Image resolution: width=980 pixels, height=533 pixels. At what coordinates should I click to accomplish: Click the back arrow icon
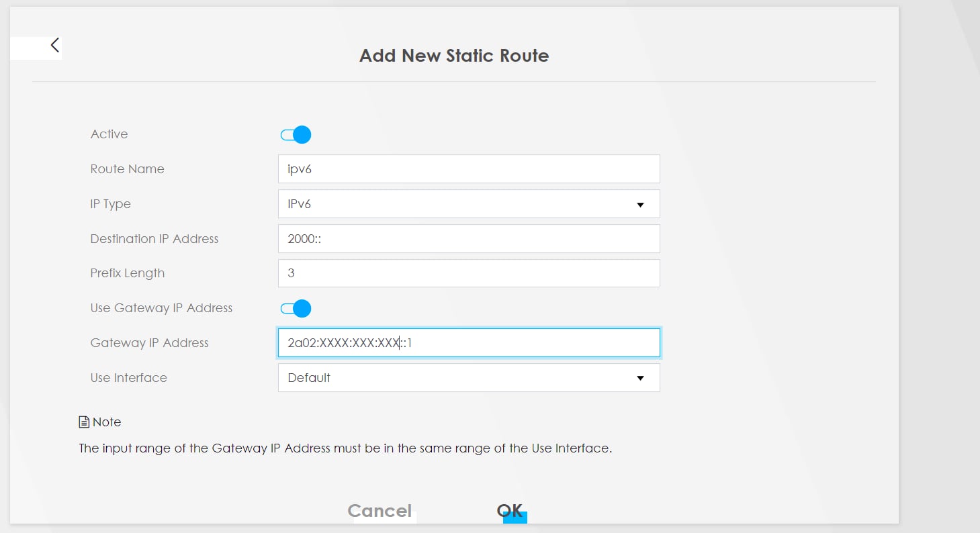click(x=55, y=46)
